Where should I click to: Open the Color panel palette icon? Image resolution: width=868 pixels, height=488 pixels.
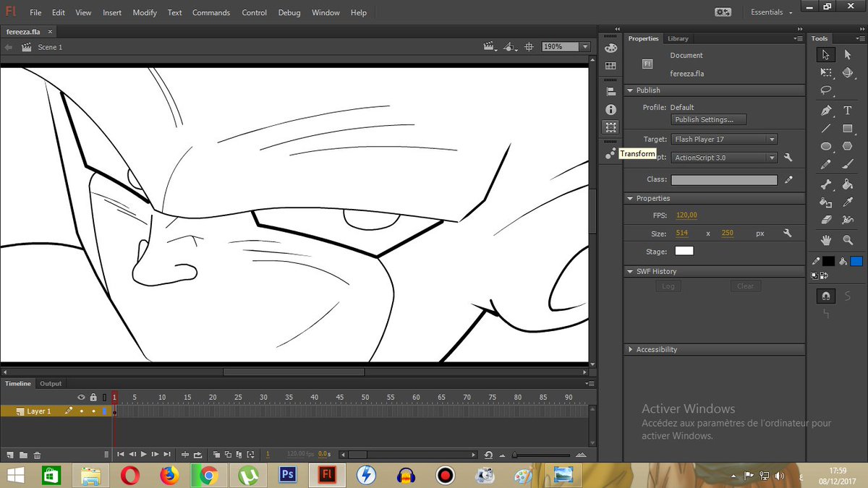611,48
